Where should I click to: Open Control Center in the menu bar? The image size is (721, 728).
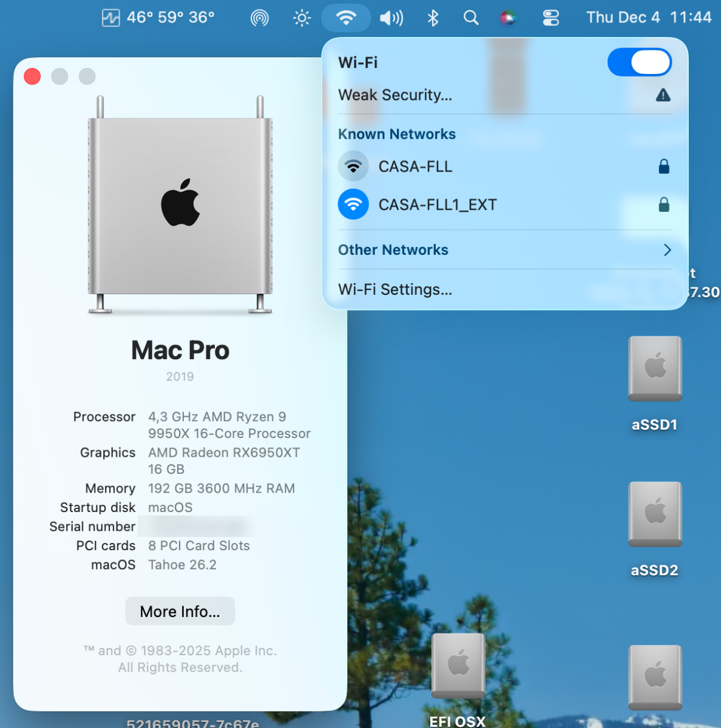(550, 18)
